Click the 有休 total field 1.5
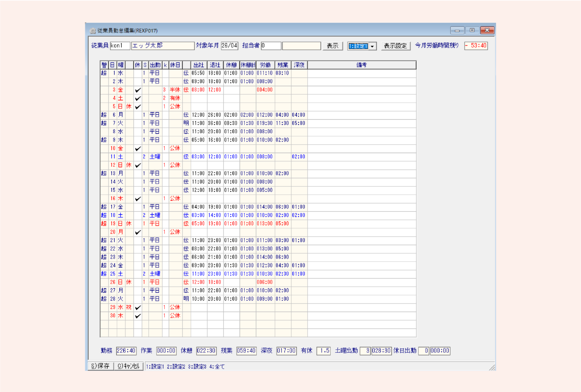This screenshot has width=581, height=392. [323, 351]
